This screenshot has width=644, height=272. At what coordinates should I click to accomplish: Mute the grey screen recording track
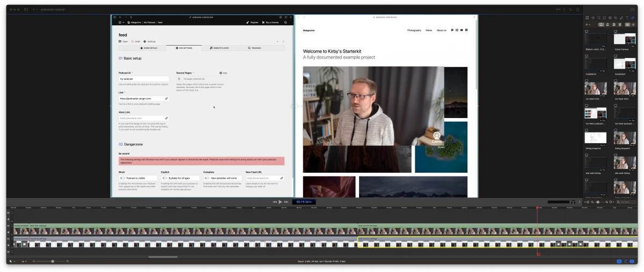9,245
